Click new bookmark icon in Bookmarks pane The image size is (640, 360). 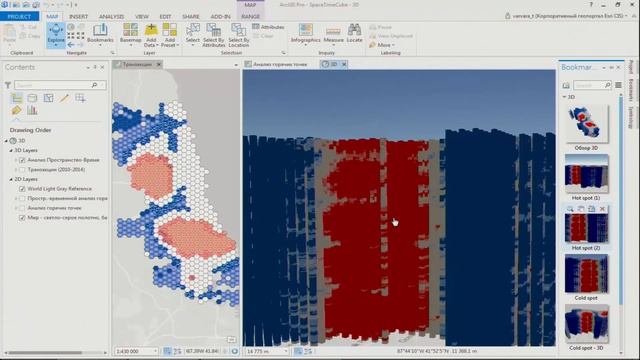click(566, 85)
